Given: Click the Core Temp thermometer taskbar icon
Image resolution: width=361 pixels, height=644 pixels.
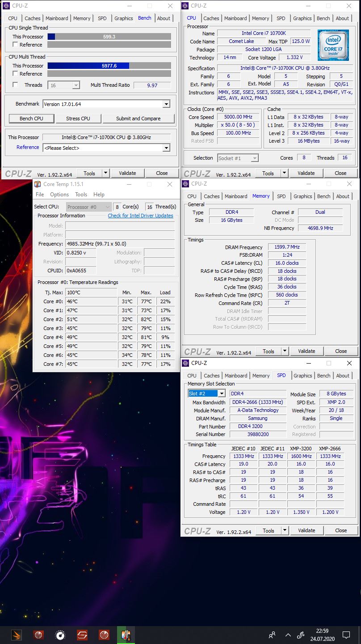Looking at the screenshot, I should (126, 635).
